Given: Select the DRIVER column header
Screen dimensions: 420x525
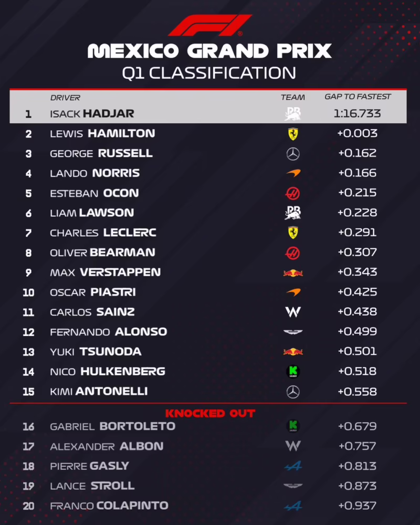Looking at the screenshot, I should pyautogui.click(x=65, y=98).
